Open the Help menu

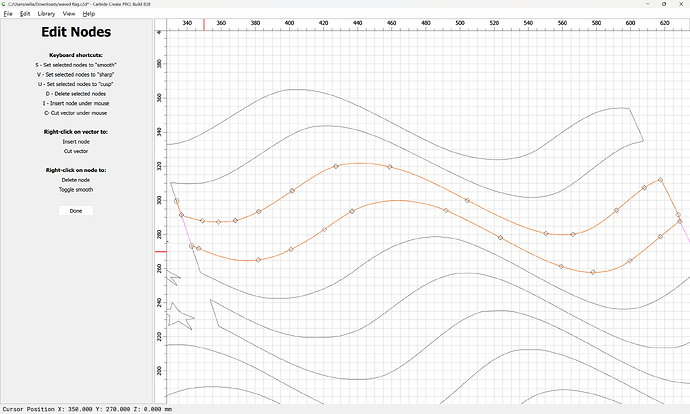89,14
